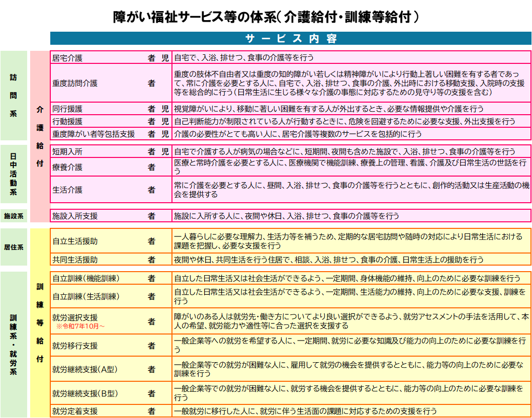
Task: Select the 療養介護 service cell
Action: (x=67, y=167)
